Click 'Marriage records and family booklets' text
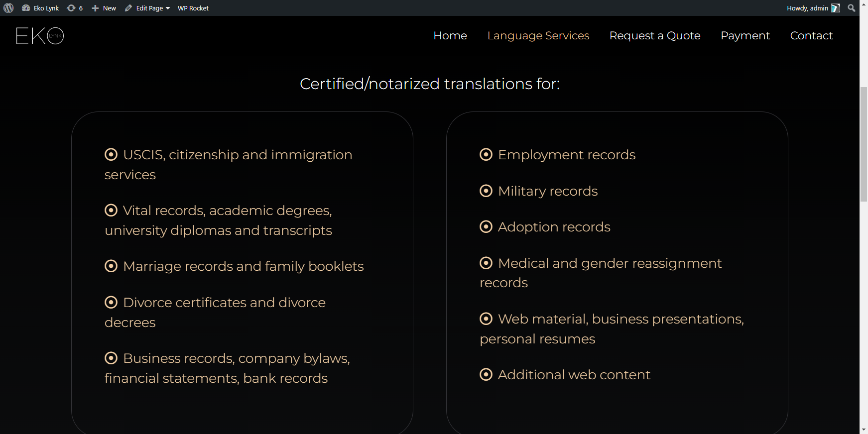The width and height of the screenshot is (868, 434). 244,267
